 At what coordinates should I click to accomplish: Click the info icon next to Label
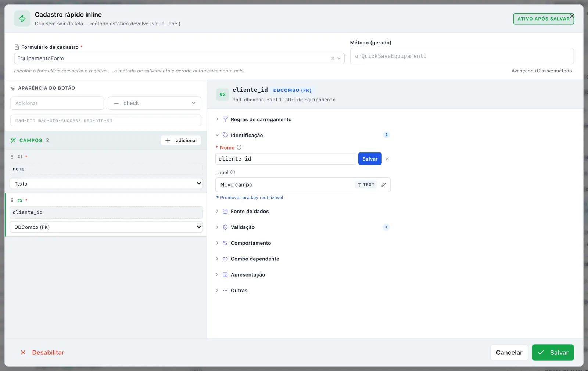[233, 172]
